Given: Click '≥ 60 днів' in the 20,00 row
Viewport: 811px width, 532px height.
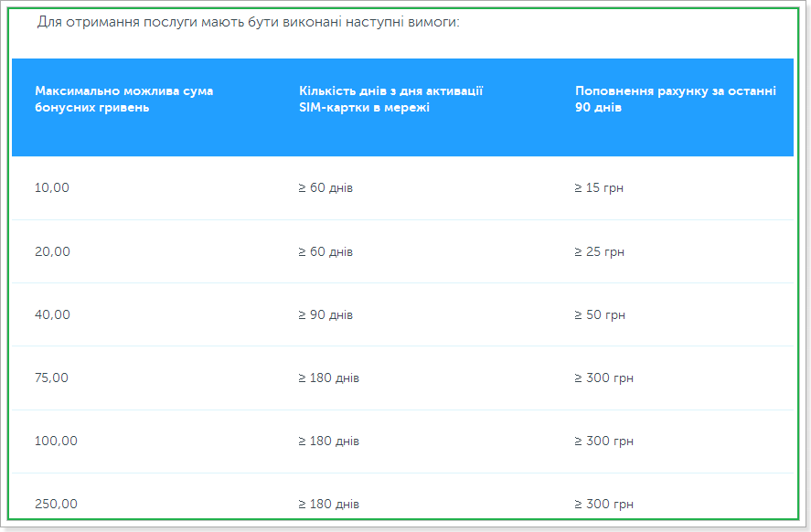Looking at the screenshot, I should (325, 251).
